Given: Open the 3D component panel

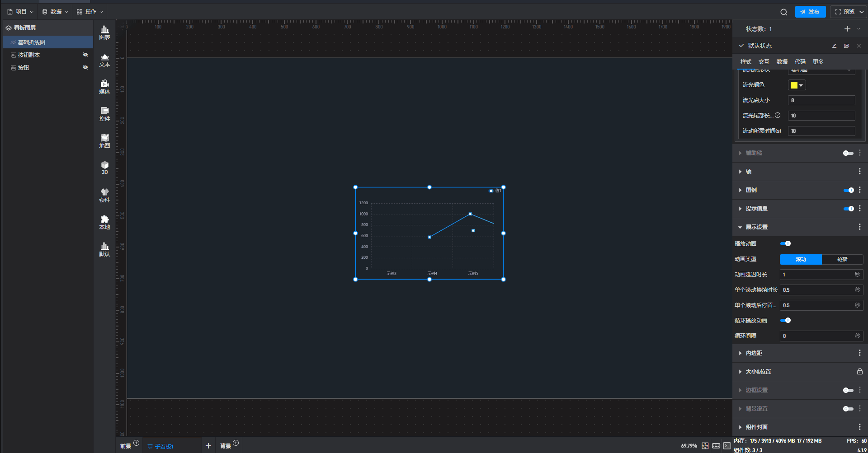Looking at the screenshot, I should pos(104,168).
